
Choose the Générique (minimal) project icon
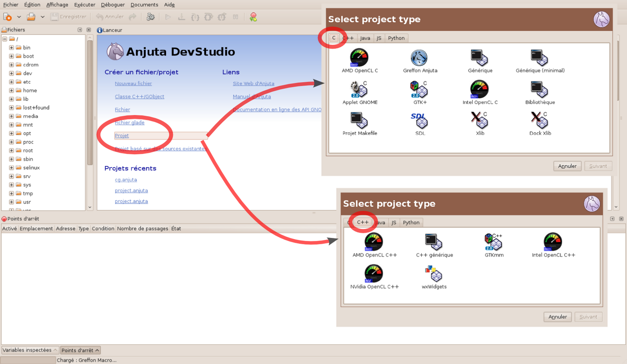540,61
